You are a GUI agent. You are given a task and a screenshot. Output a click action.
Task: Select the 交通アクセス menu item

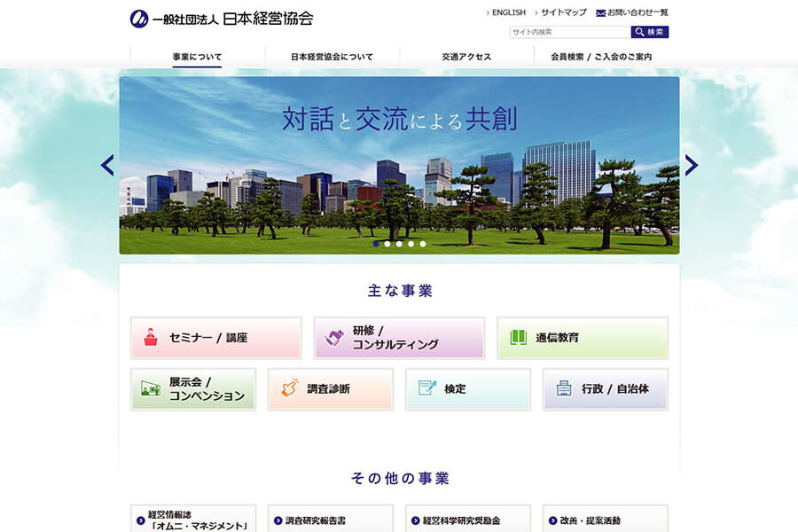(x=466, y=57)
